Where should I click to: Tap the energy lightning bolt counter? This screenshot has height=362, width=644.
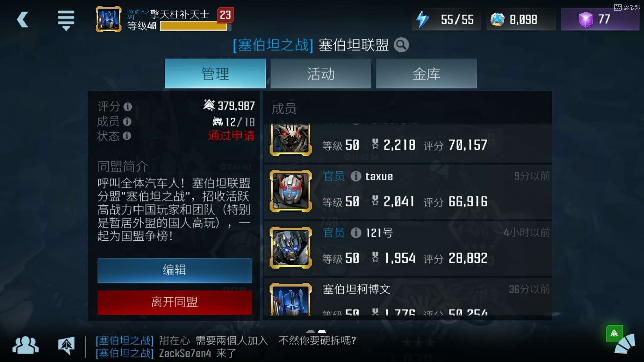pyautogui.click(x=446, y=19)
